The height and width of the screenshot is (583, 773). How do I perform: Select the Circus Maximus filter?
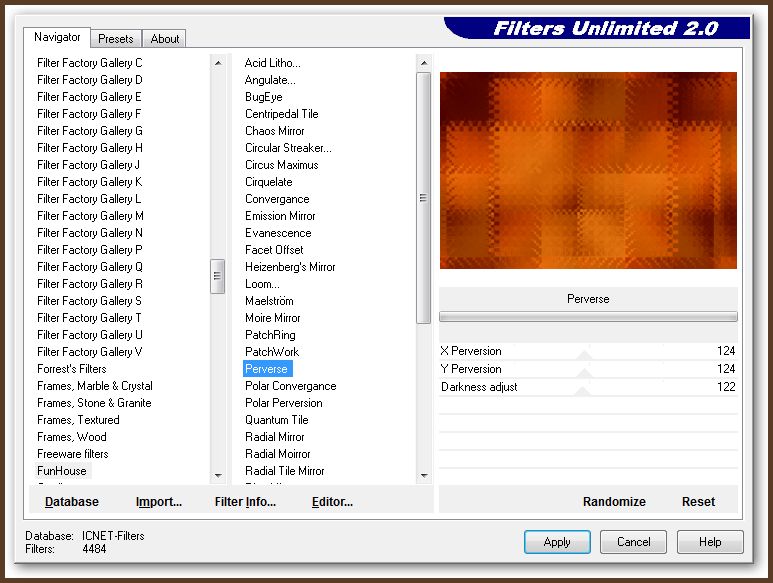point(281,165)
